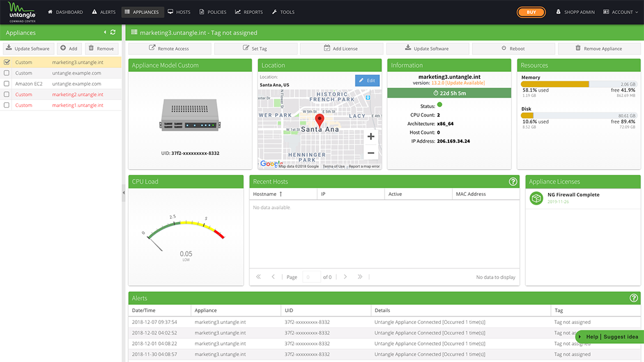Select the 2018-12-07 09:37:54 alert row
The image size is (644, 362).
[385, 322]
